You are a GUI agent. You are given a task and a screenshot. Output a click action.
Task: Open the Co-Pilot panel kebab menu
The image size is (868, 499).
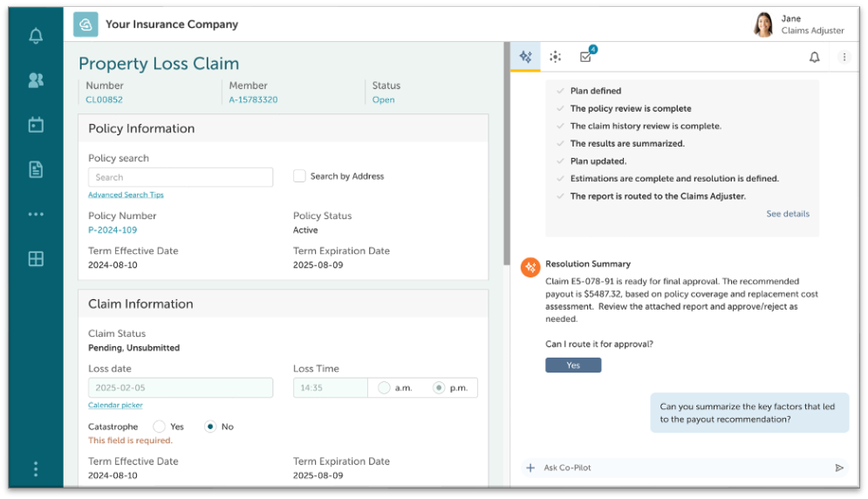(844, 57)
